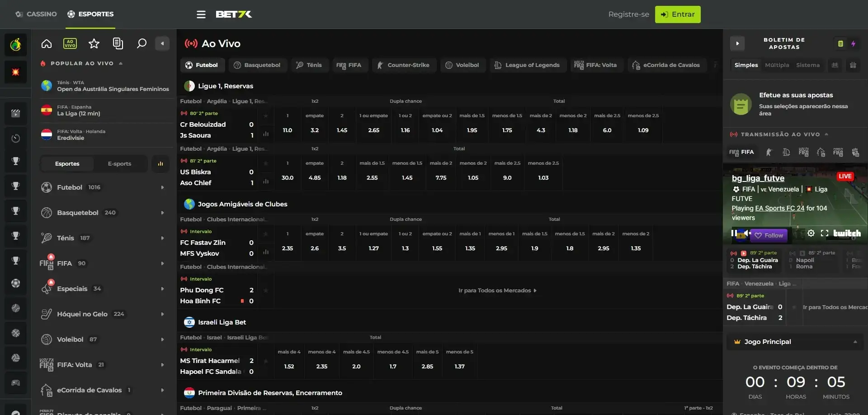This screenshot has height=415, width=868.
Task: Click the statistics bars icon next to E-sports
Action: click(x=160, y=163)
